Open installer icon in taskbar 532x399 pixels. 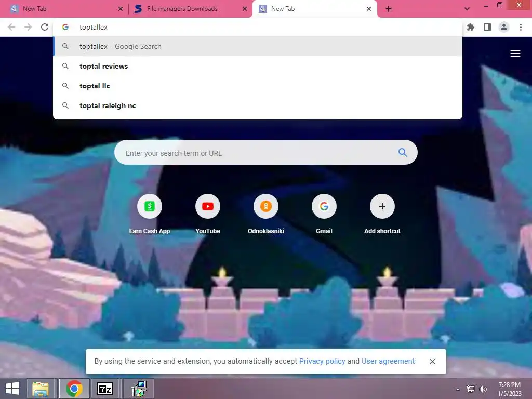click(x=138, y=389)
